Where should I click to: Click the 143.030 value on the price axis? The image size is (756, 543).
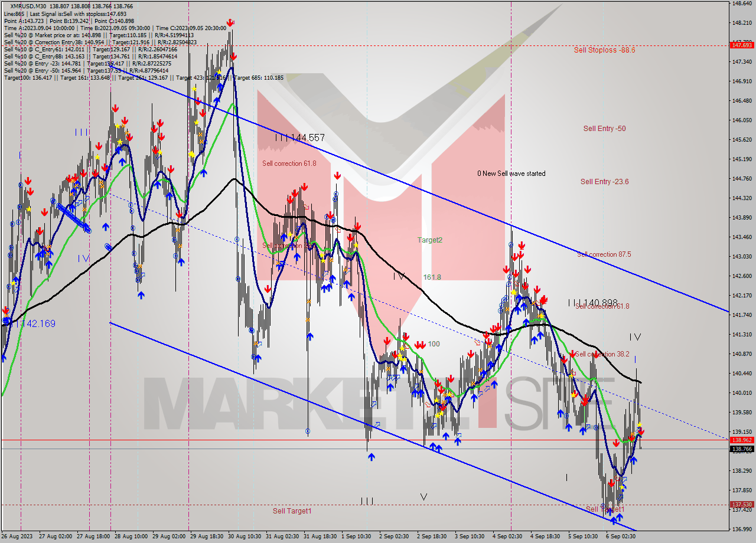point(742,257)
